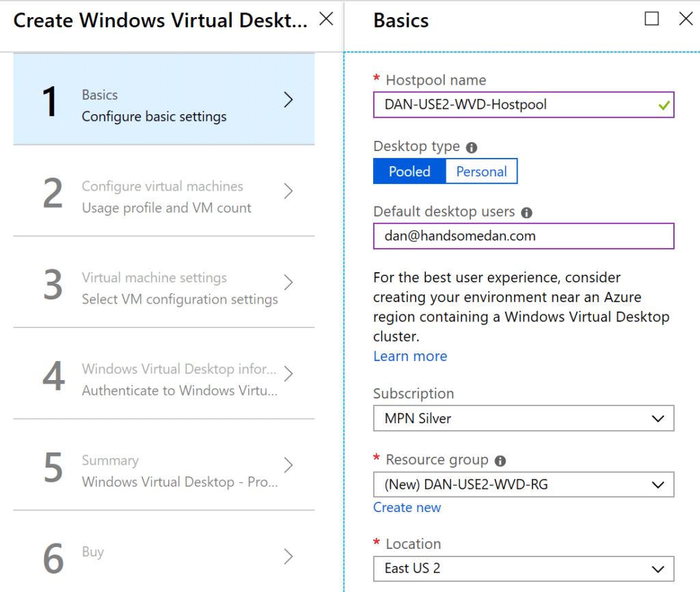700x592 pixels.
Task: Click the maximize icon on the Basics pane
Action: (651, 20)
